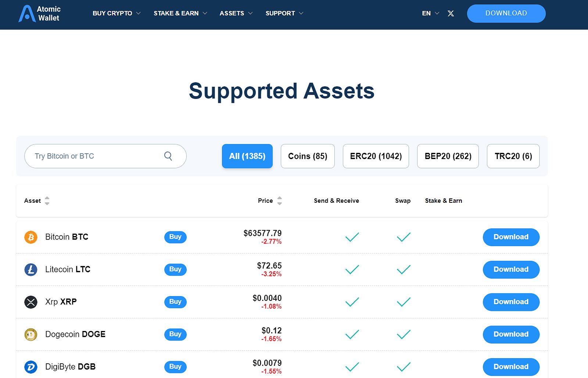Select the Litecoin coin icon
The width and height of the screenshot is (588, 378).
31,270
